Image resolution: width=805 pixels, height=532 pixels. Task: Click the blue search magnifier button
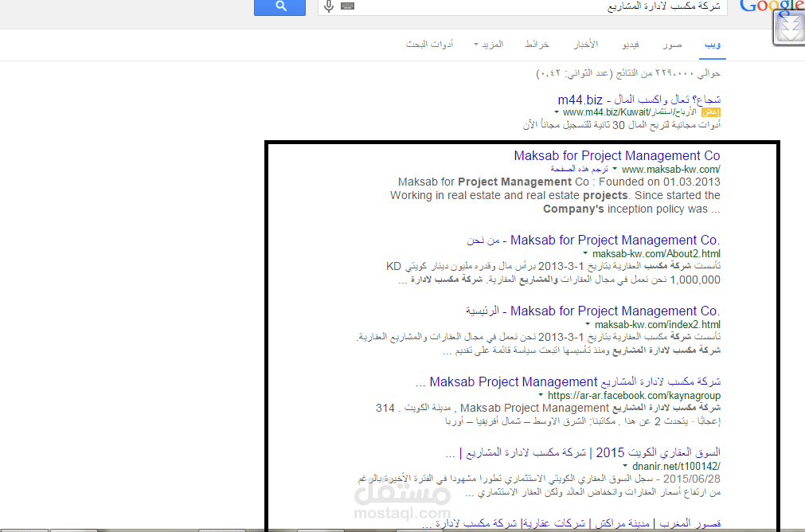click(x=279, y=7)
